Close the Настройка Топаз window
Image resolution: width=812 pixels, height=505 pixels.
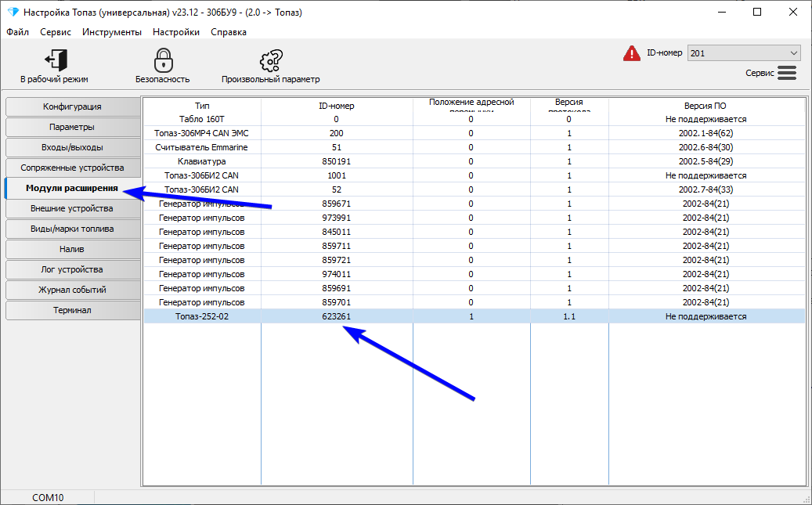tap(793, 12)
